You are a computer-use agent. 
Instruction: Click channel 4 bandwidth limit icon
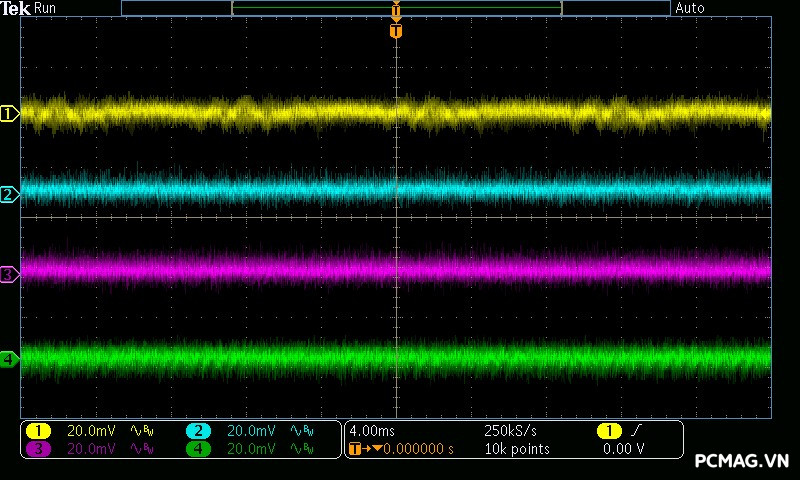tap(300, 449)
